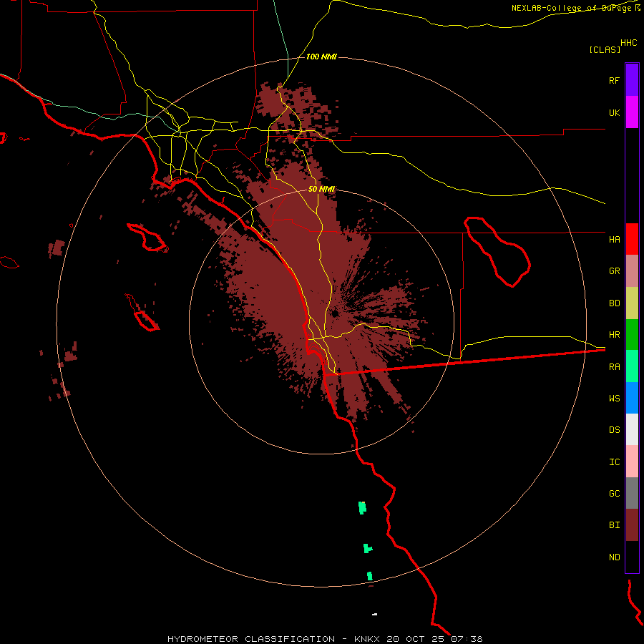Click the [CLAS] legend header

pos(605,49)
